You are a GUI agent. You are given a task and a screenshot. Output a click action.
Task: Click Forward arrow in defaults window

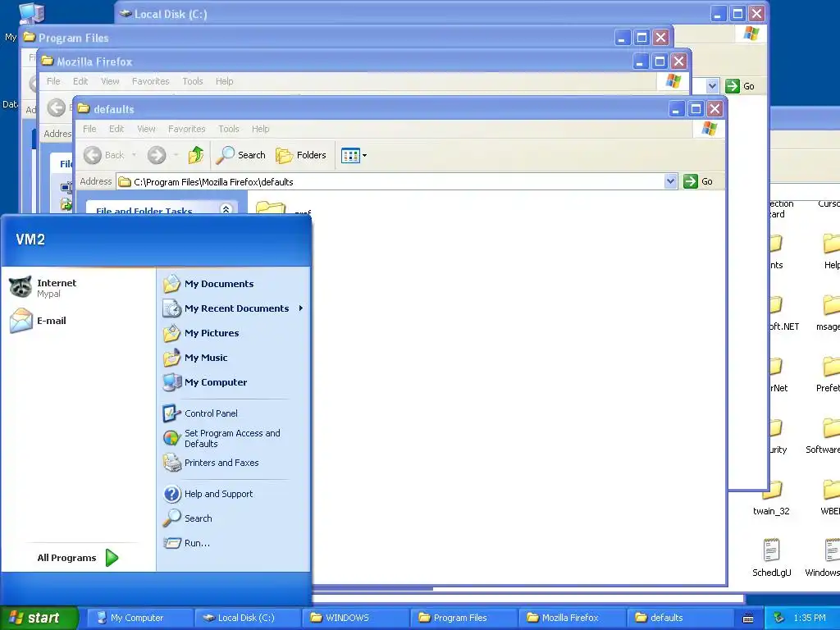[157, 155]
